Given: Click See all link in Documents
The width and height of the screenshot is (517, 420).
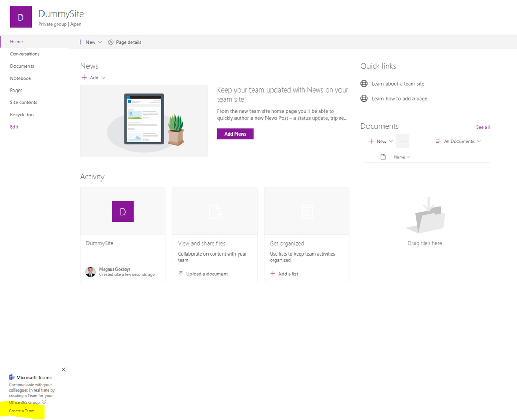Looking at the screenshot, I should click(483, 127).
